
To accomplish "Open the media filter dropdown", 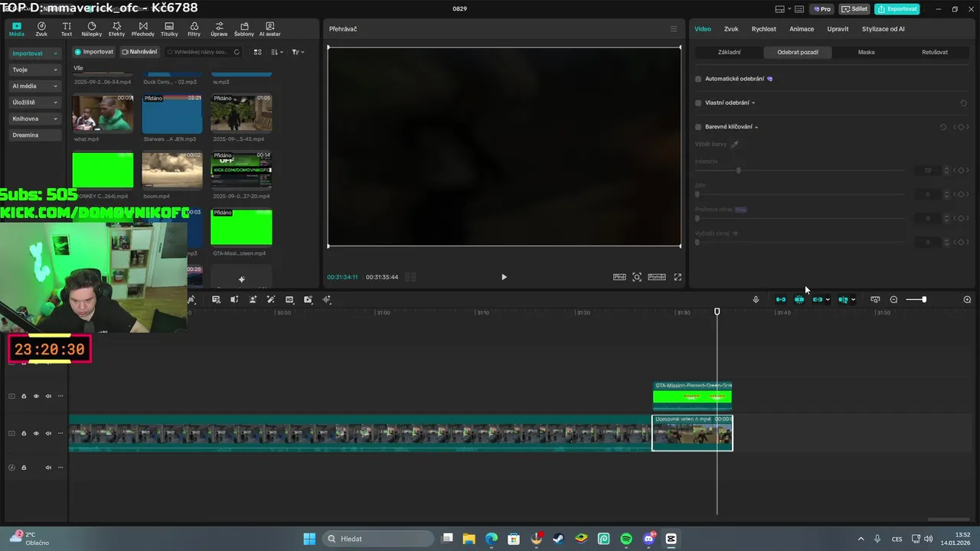I will [298, 52].
